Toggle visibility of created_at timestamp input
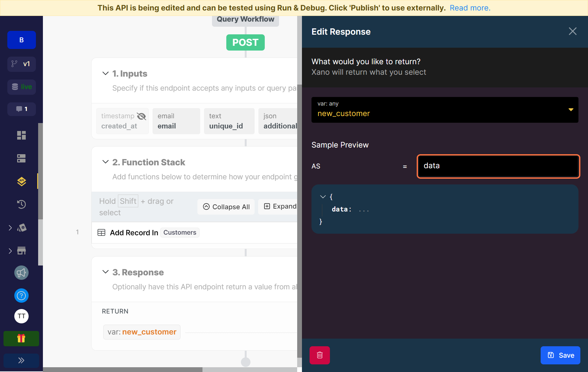 141,116
